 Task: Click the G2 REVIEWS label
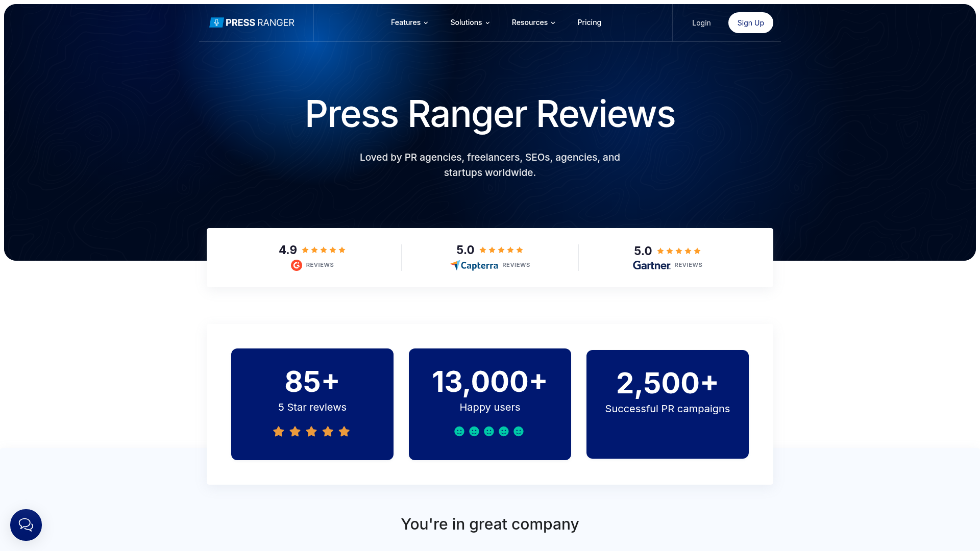pyautogui.click(x=320, y=265)
